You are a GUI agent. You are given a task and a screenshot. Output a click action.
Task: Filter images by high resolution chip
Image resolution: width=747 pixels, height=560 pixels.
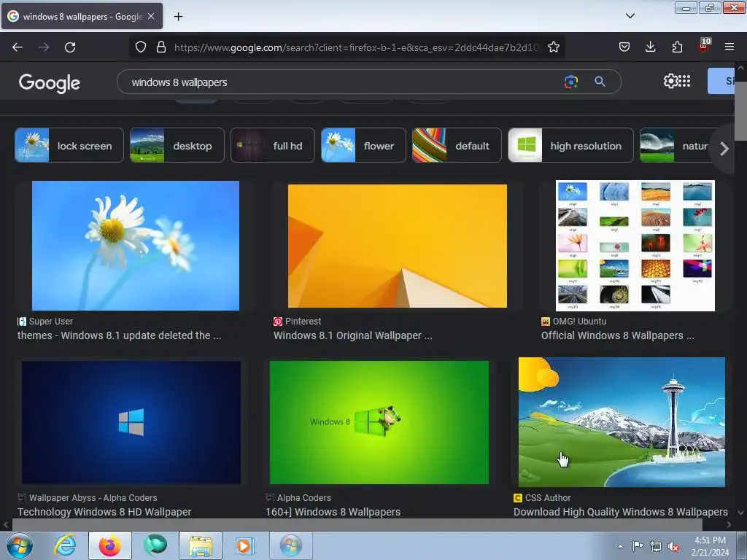pos(570,145)
